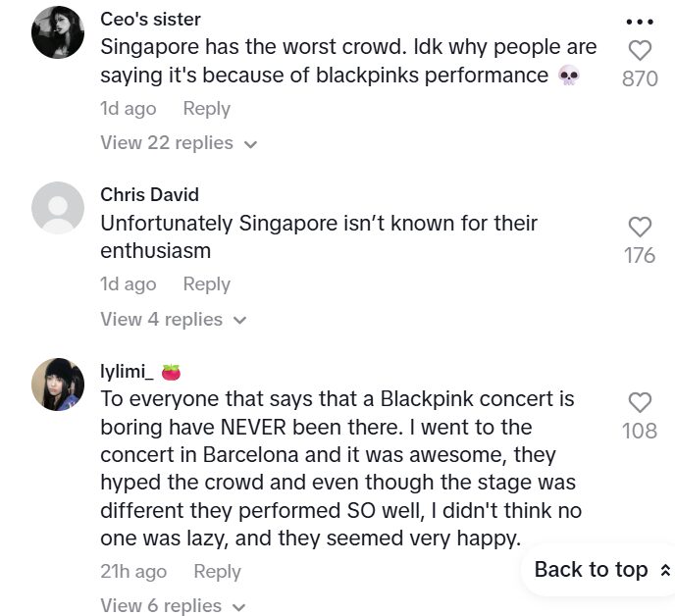Viewport: 675px width, 616px height.
Task: Reply to lylimi_'s comment
Action: pos(217,572)
